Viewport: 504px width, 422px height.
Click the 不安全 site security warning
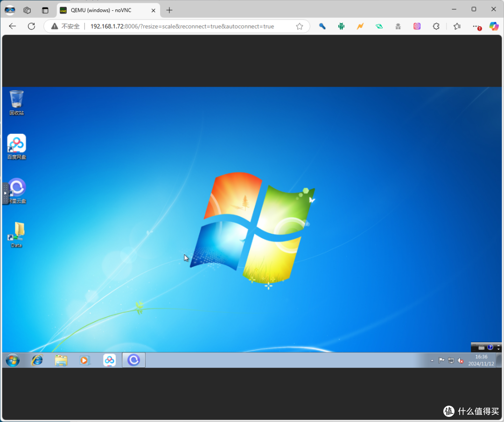(x=65, y=26)
